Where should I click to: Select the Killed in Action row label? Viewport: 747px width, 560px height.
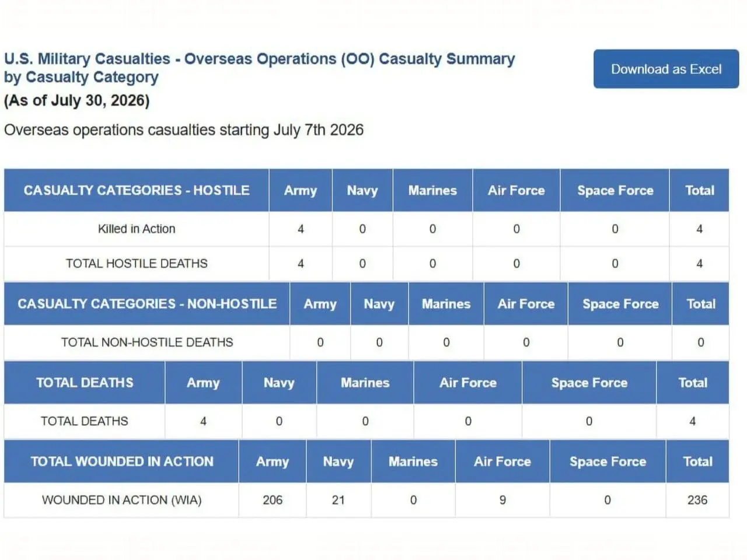point(137,229)
